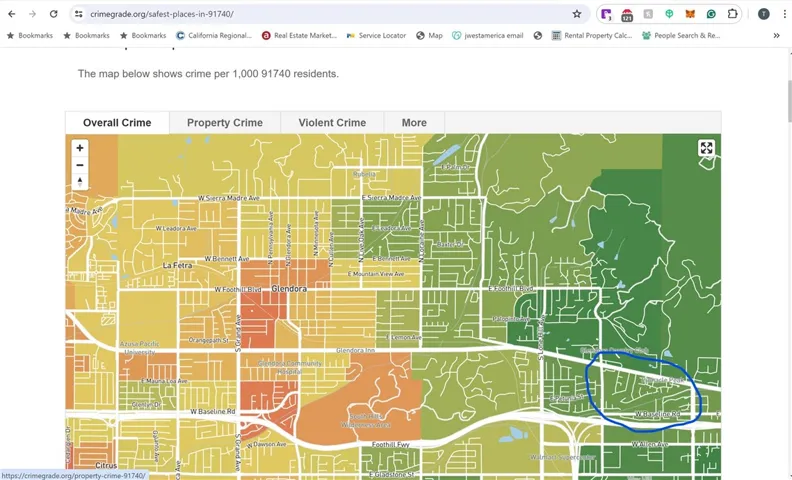Open the green shield extension

pos(669,14)
